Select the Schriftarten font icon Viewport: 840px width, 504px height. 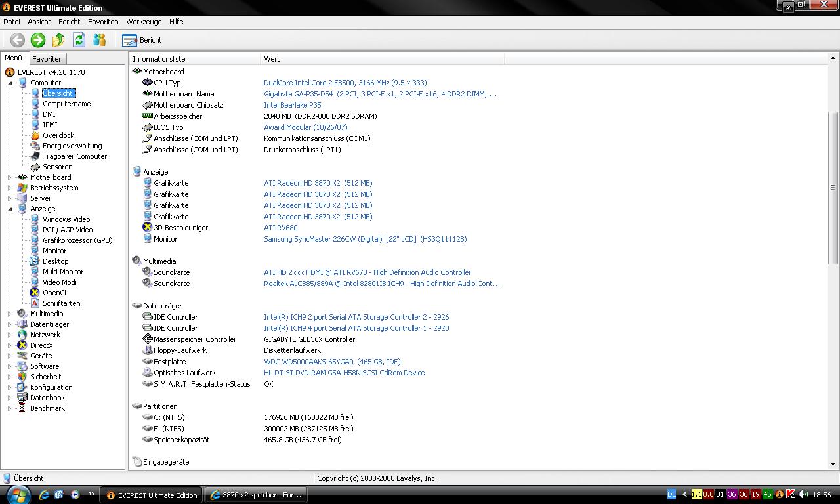[x=35, y=303]
